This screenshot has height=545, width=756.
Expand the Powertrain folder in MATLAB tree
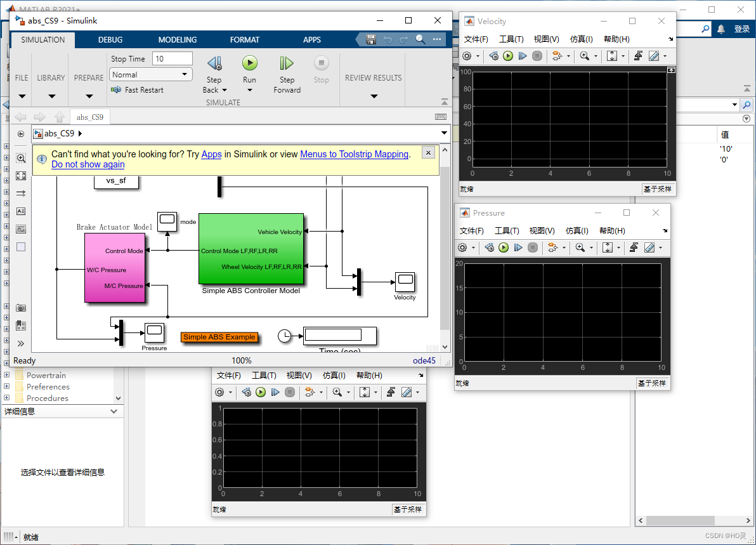point(6,375)
